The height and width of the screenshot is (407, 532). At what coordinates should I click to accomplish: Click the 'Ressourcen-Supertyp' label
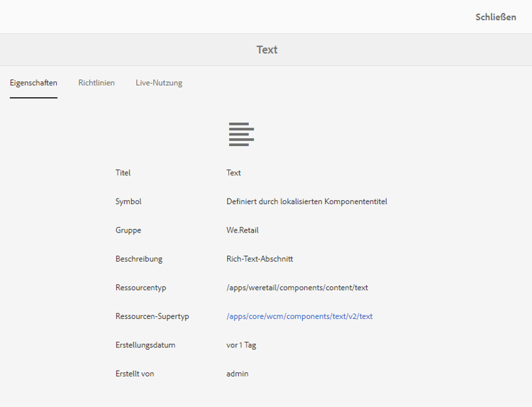click(x=152, y=316)
